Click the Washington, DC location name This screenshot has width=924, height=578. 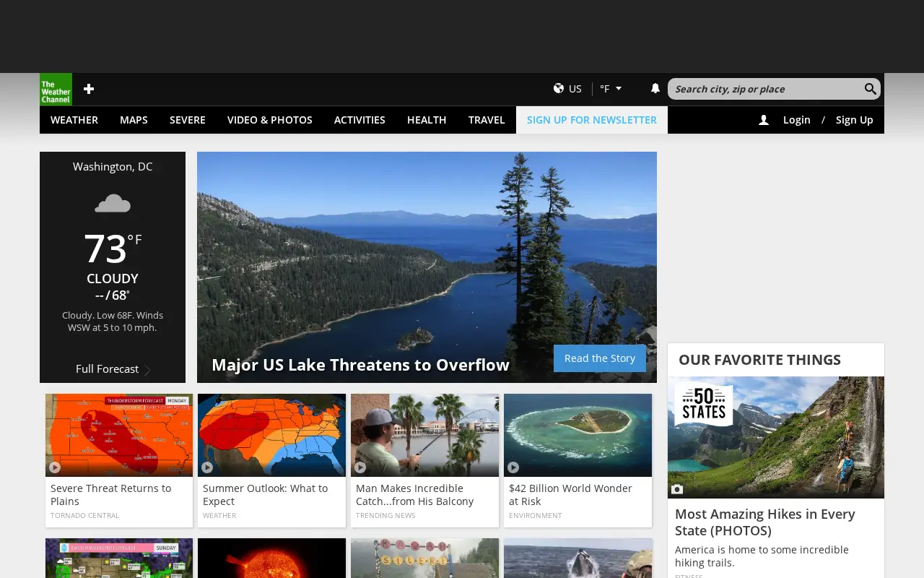click(113, 166)
